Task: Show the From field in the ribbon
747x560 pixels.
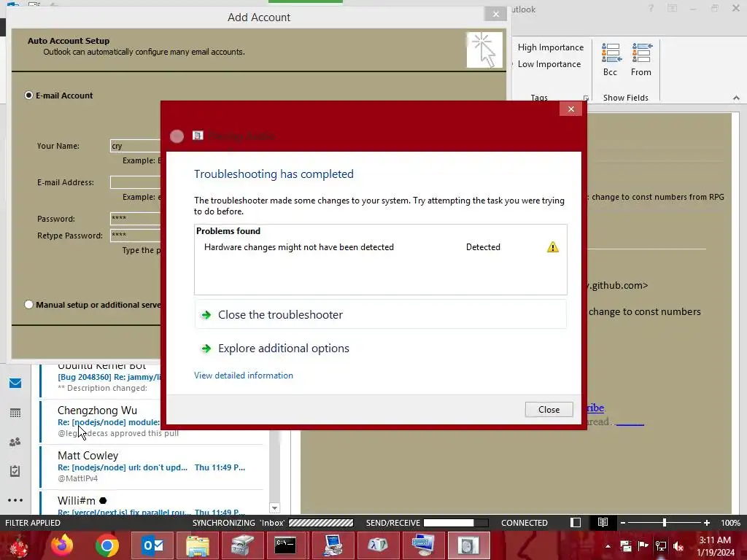Action: click(x=641, y=60)
